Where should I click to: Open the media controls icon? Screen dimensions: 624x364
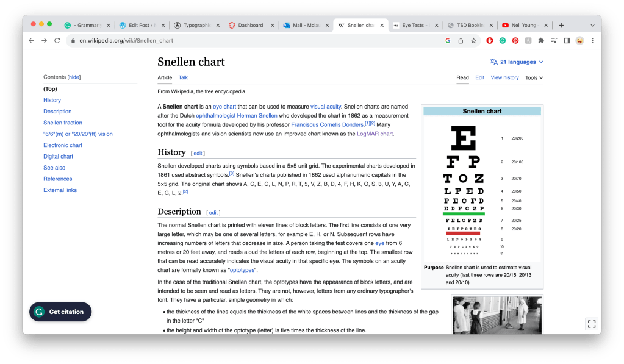coord(554,41)
